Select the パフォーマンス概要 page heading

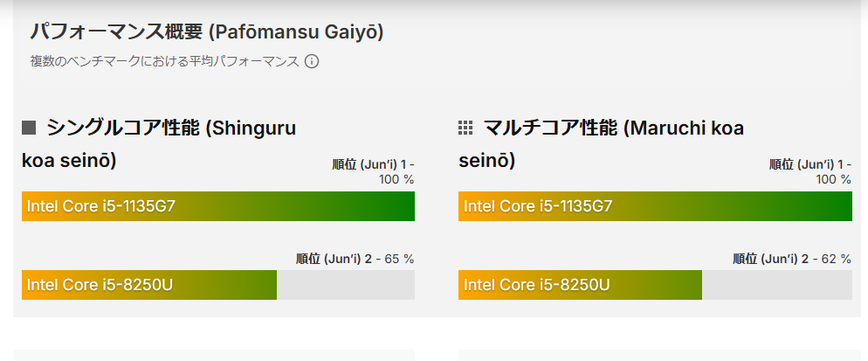click(x=207, y=32)
